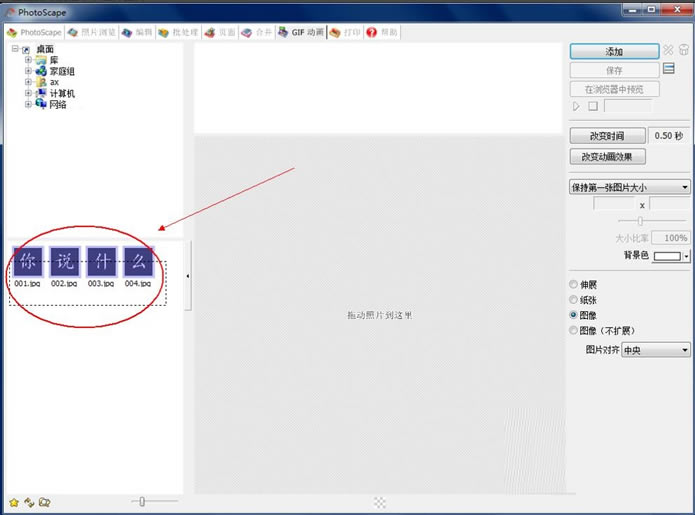The height and width of the screenshot is (515, 695).
Task: Open the 打印 print tab
Action: pos(345,32)
